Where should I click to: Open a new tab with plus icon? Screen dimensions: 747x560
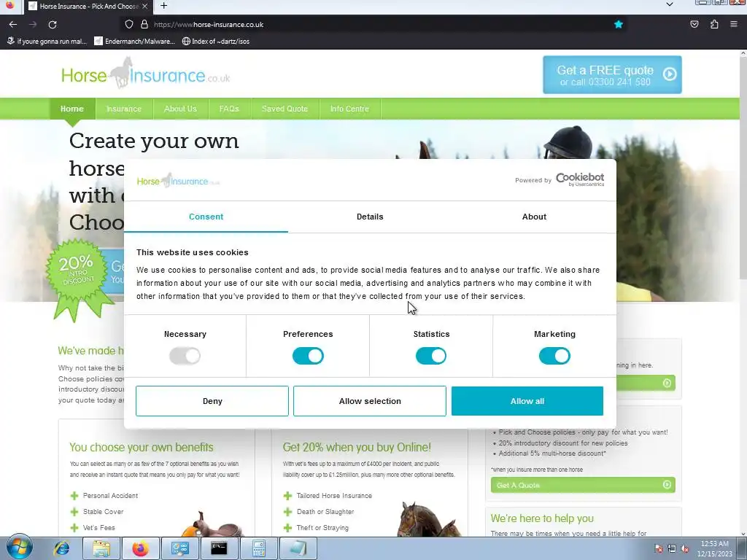click(x=164, y=6)
